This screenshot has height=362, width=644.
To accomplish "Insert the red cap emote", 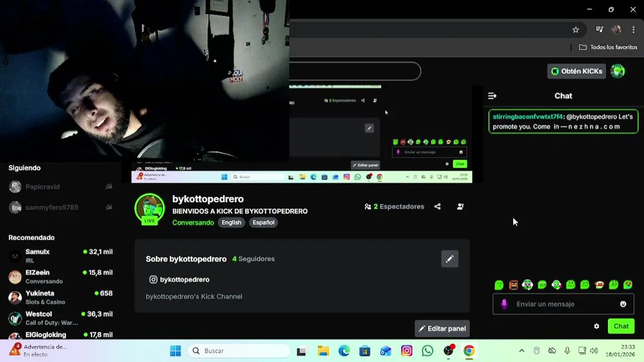I will (599, 285).
